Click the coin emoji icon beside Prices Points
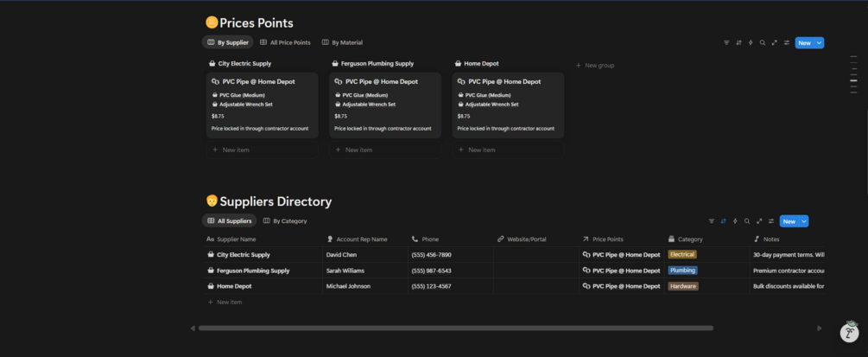Viewport: 868px width, 357px height. [212, 22]
